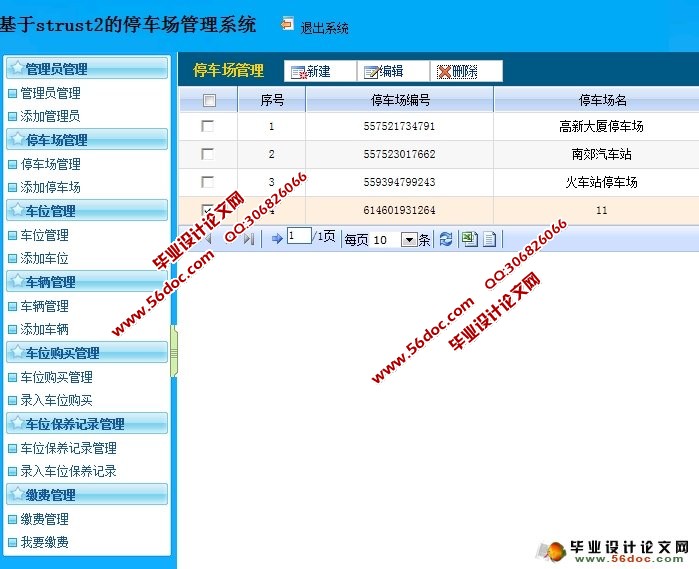Collapse the 缴费管理 section header
Image resolution: width=699 pixels, height=569 pixels.
[87, 494]
